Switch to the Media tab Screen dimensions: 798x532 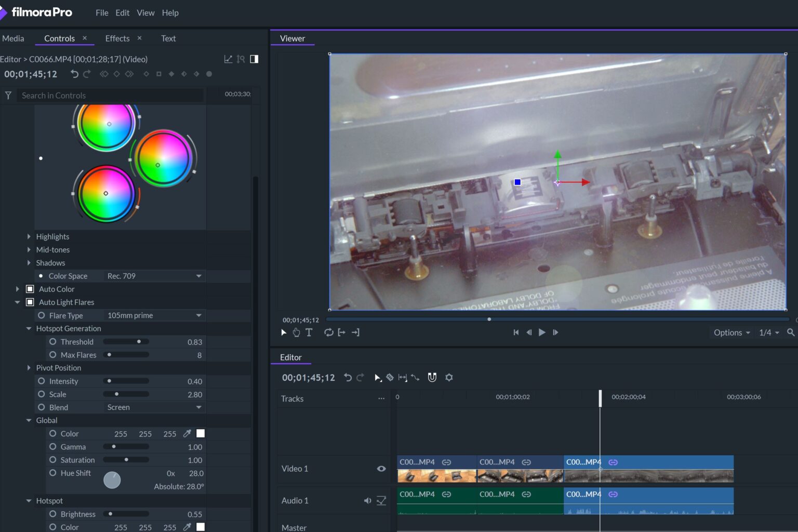tap(13, 38)
